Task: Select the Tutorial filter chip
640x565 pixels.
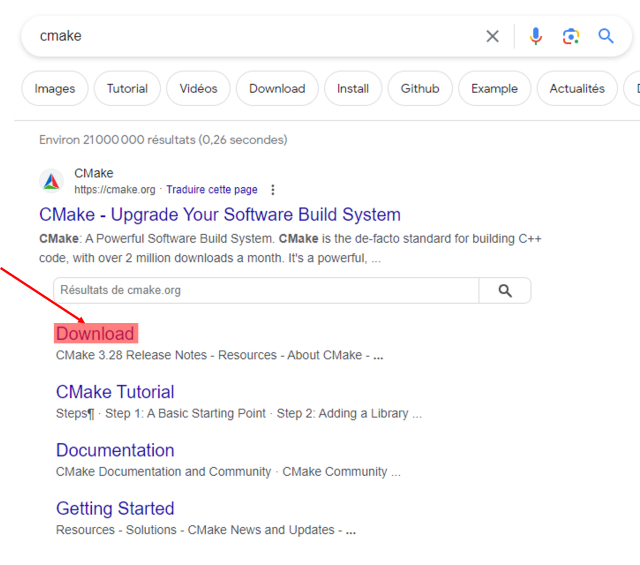Action: (x=127, y=89)
